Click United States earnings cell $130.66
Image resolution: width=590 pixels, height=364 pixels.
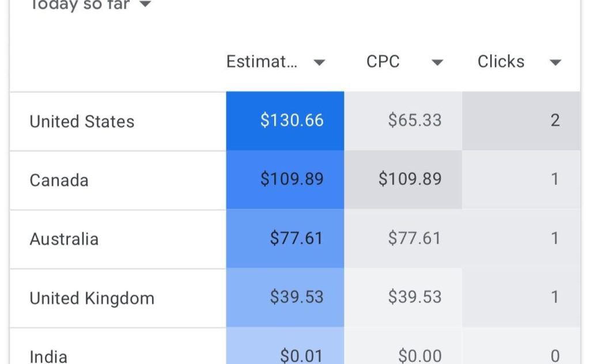click(292, 120)
